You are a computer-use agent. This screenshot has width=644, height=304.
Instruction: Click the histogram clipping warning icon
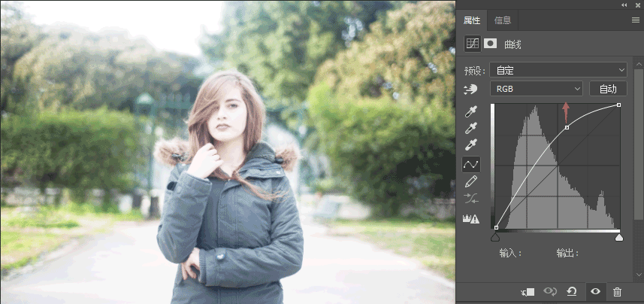coord(471,218)
